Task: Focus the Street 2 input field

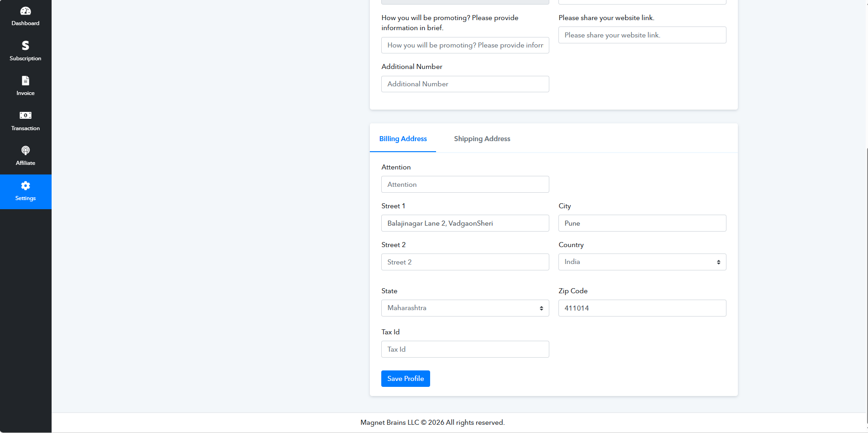Action: (465, 262)
